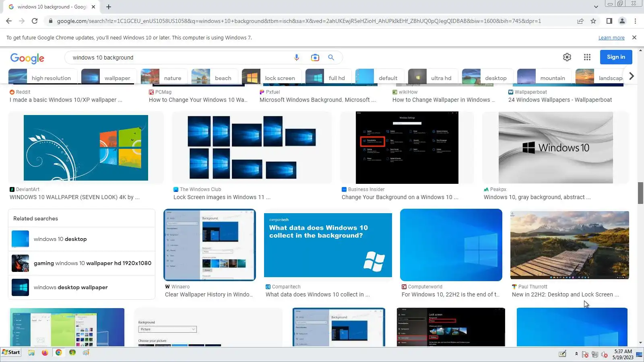
Task: Go back to the previous page
Action: (x=9, y=21)
